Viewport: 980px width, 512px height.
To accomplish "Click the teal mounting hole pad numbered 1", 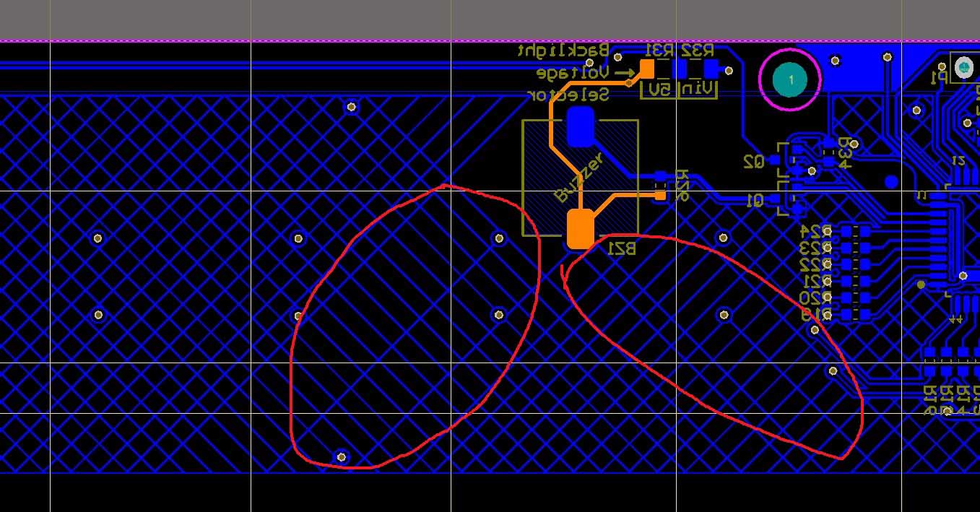I will point(790,79).
